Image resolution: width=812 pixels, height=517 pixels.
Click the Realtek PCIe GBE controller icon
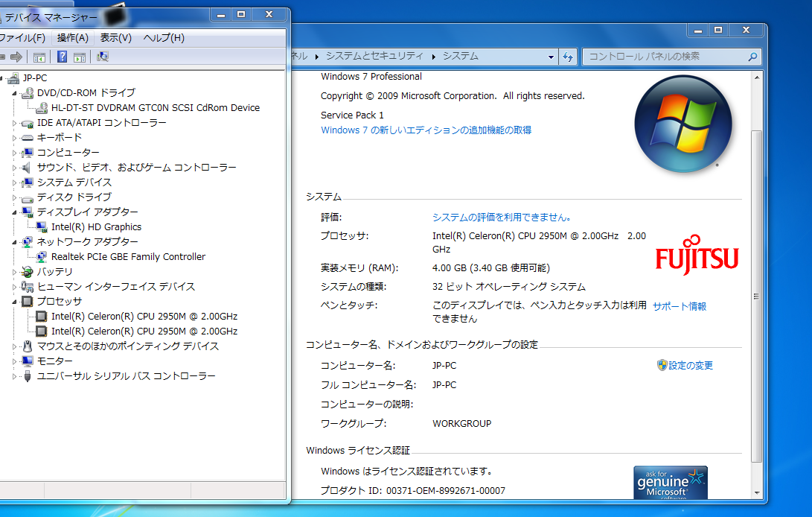(x=42, y=257)
